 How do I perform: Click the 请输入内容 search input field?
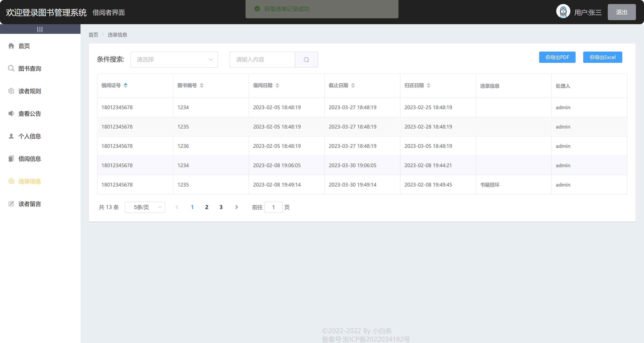[x=262, y=60]
